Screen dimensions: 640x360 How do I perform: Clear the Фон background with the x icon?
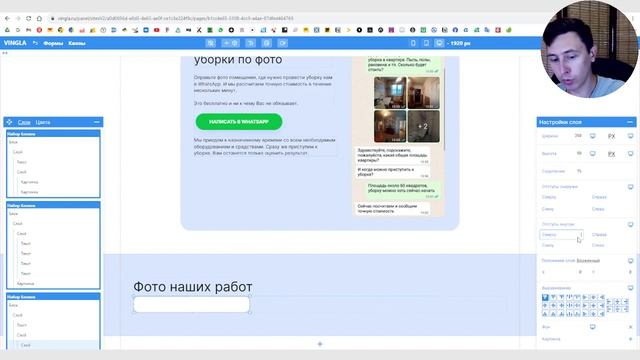[x=631, y=327]
